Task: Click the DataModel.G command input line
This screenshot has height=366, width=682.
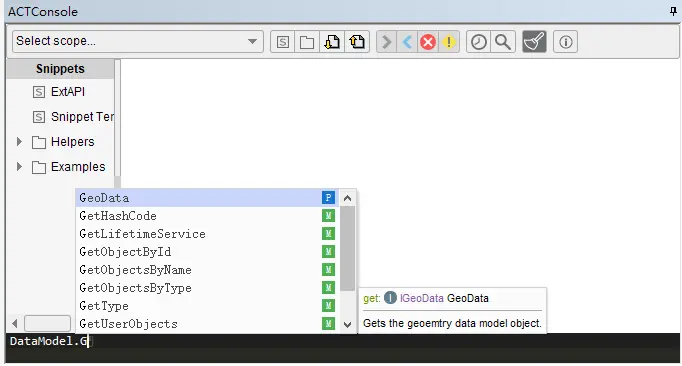Action: [x=343, y=341]
